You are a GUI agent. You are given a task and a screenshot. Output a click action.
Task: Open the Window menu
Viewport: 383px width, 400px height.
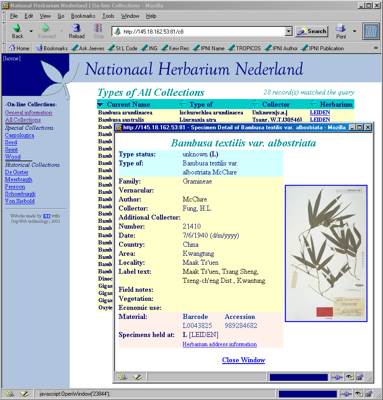[x=130, y=16]
